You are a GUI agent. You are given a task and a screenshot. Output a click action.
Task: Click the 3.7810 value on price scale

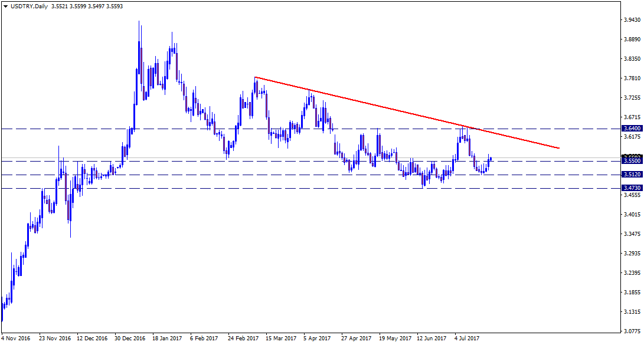633,78
